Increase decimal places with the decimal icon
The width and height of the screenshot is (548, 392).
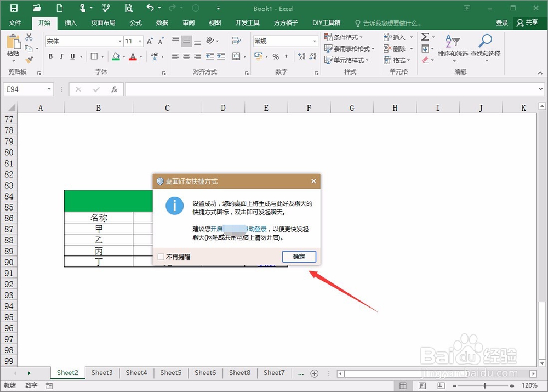(x=302, y=56)
